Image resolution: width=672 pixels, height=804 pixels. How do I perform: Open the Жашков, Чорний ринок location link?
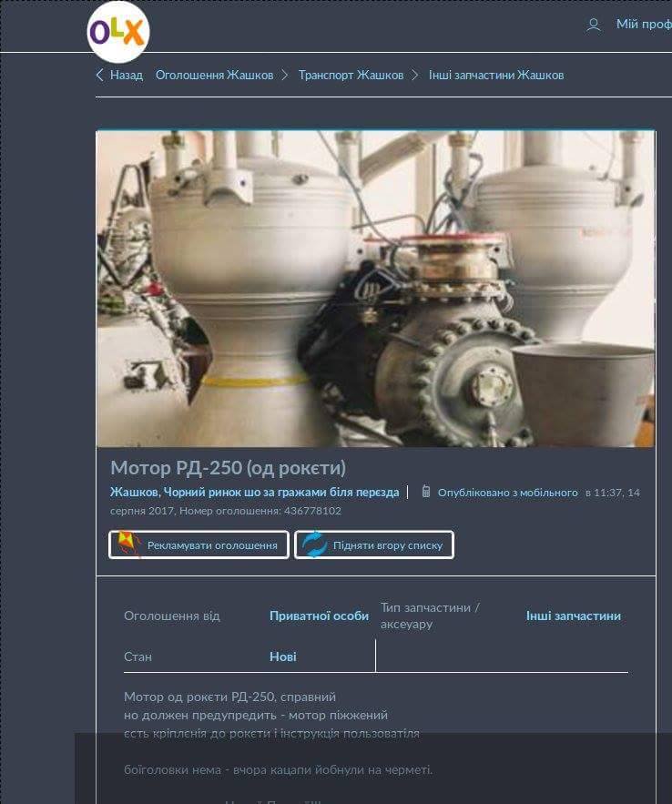point(254,493)
